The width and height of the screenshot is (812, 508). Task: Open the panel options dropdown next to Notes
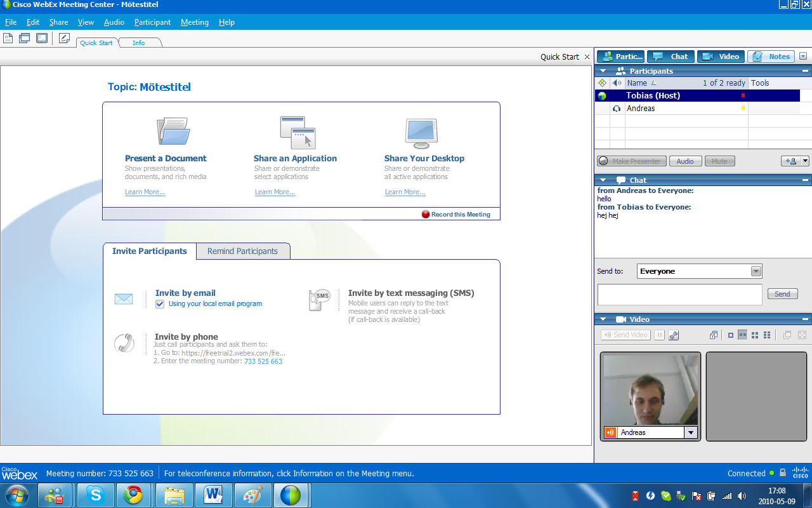803,57
